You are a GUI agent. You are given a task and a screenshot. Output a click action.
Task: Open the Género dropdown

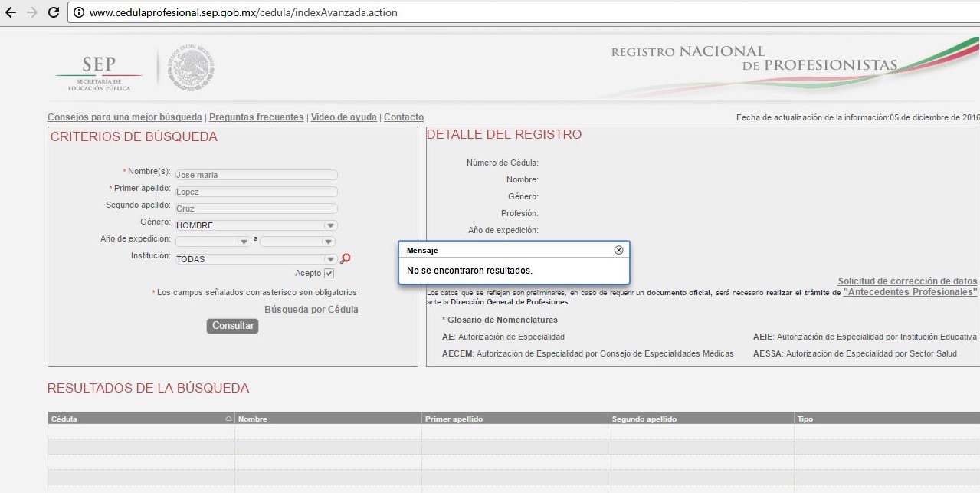tap(330, 225)
